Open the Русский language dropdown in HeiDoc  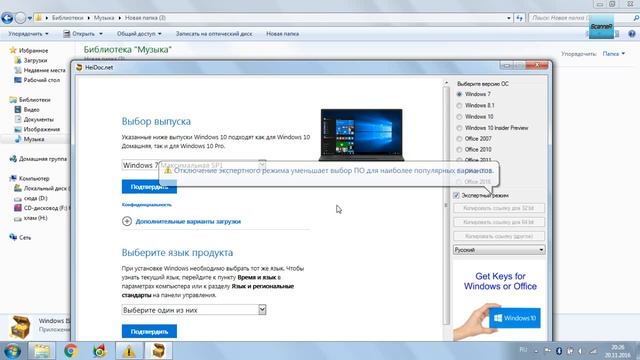(x=499, y=250)
